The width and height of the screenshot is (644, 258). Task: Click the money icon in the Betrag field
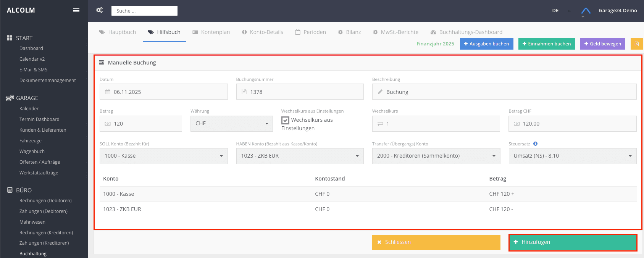[108, 124]
